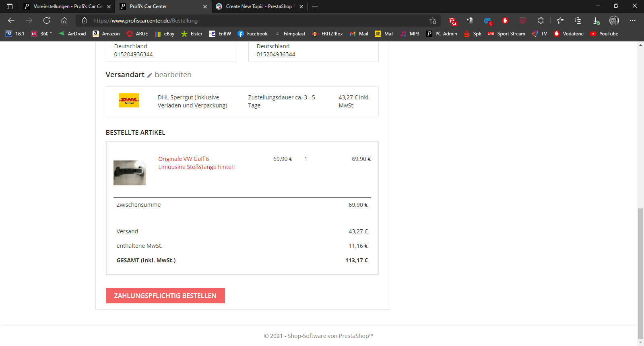Open the FRITZ!Box bookmark

click(327, 34)
